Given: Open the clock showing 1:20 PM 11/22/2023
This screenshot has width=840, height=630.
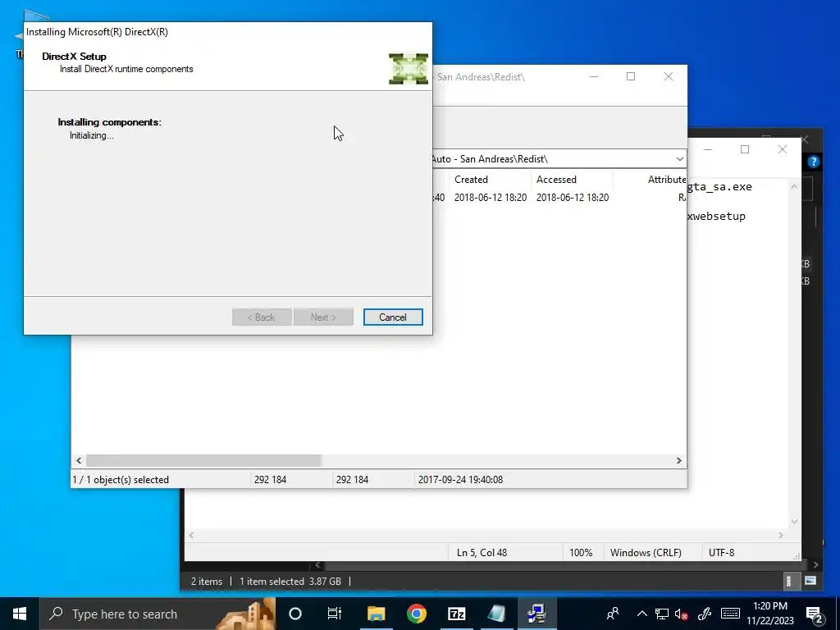Looking at the screenshot, I should pyautogui.click(x=770, y=614).
